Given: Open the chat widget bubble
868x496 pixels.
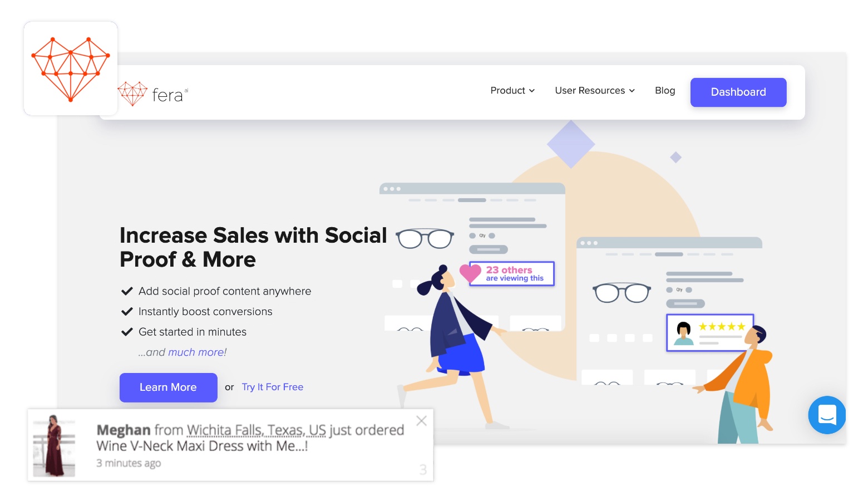Looking at the screenshot, I should click(827, 415).
